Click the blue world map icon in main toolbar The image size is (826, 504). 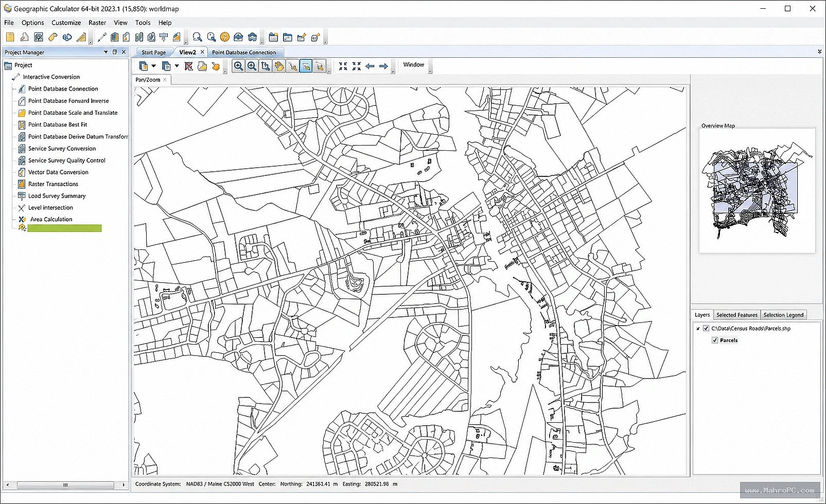67,37
